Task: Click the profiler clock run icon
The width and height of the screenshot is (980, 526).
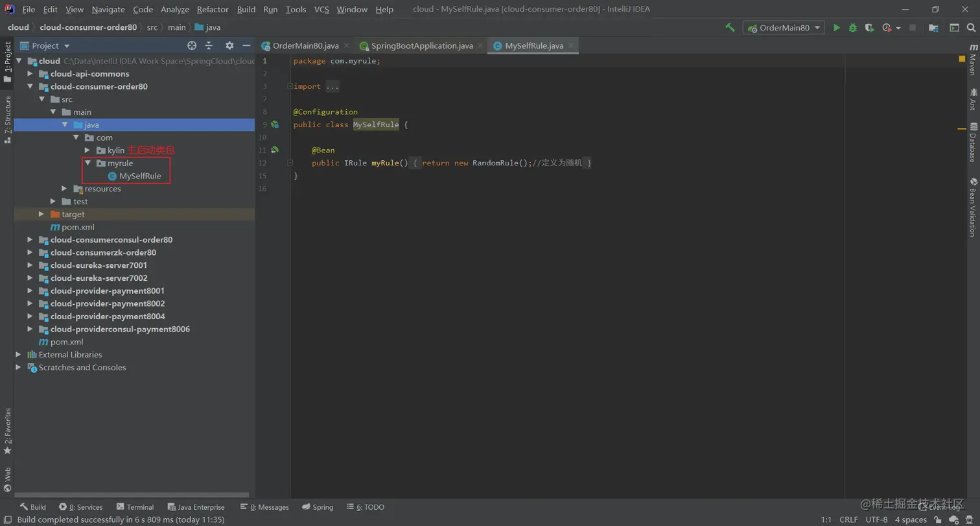Action: point(887,28)
